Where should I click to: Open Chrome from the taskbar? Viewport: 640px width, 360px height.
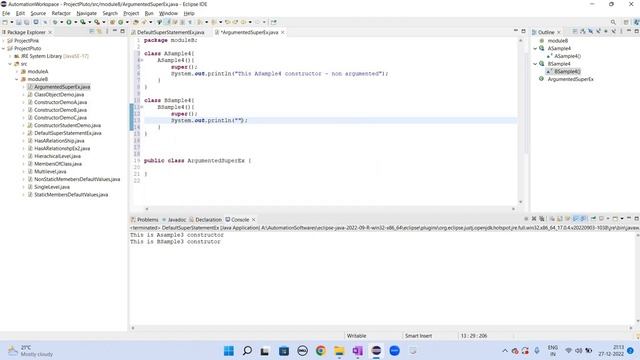coord(321,351)
